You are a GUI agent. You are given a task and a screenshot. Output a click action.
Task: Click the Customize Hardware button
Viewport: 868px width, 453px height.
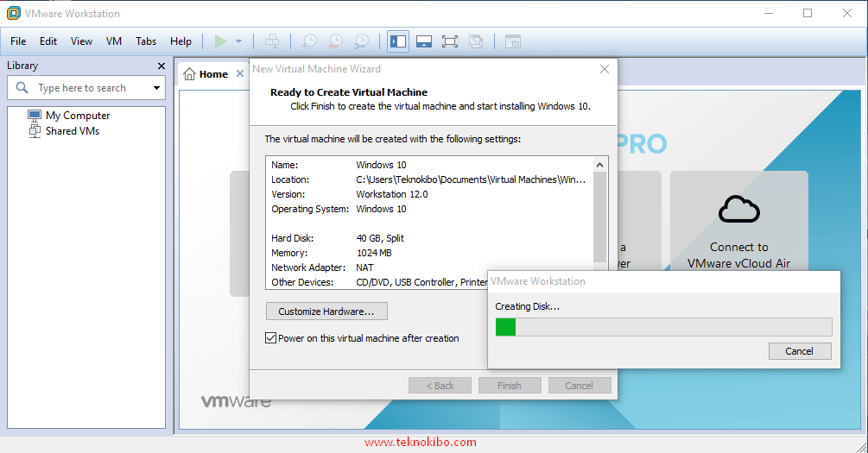[x=326, y=311]
